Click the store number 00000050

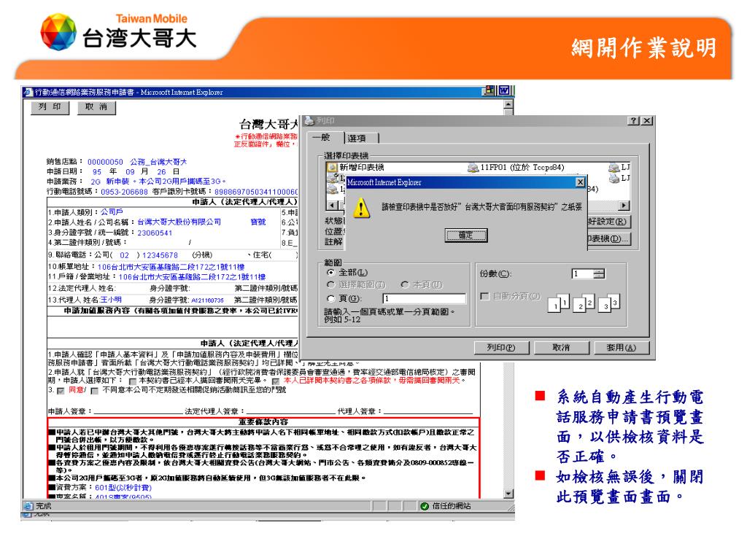pyautogui.click(x=105, y=162)
